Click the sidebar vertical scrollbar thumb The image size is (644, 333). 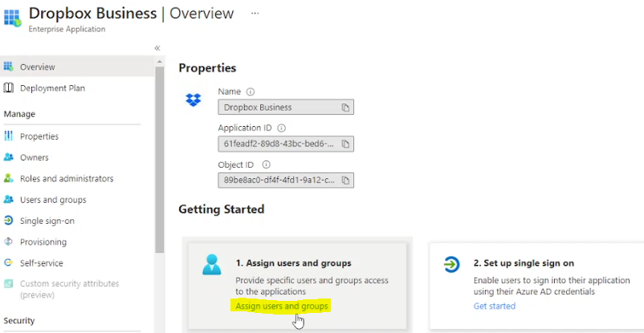pos(159,160)
